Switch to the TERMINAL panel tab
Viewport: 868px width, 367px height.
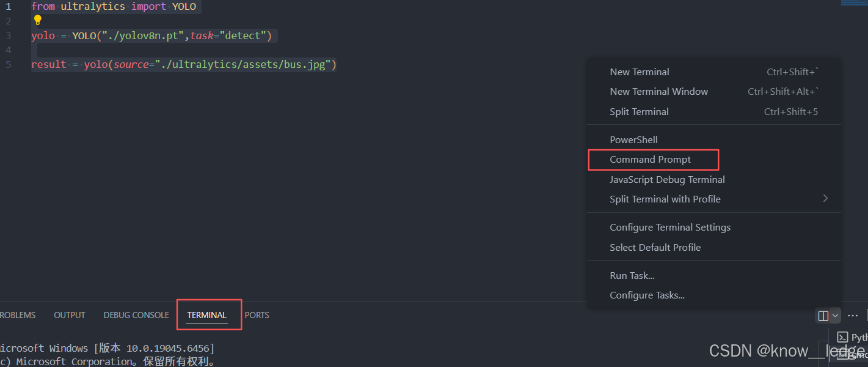207,316
